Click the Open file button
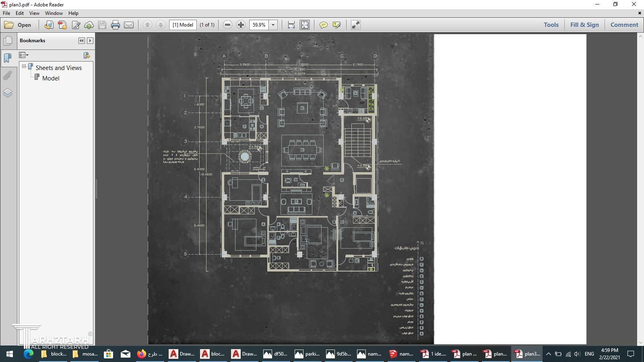The width and height of the screenshot is (644, 362). (x=18, y=25)
